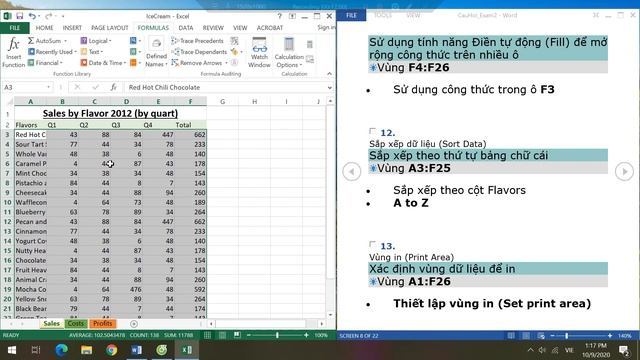Tick the checkbox next to task 13

(x=372, y=245)
